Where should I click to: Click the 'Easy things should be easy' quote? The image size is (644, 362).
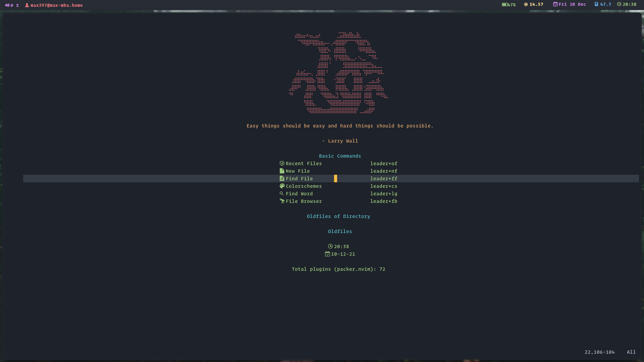tap(340, 126)
